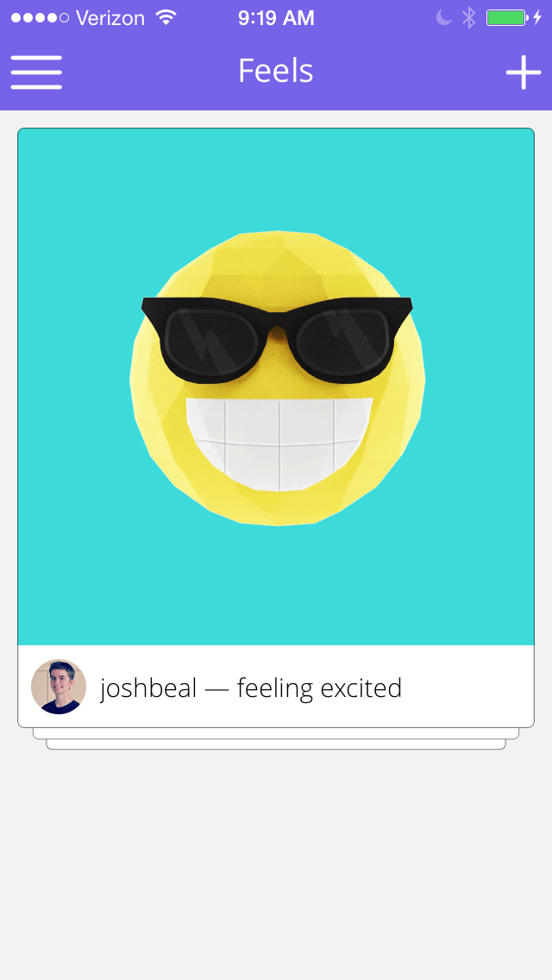Tap the cellular signal strength dots

click(40, 17)
